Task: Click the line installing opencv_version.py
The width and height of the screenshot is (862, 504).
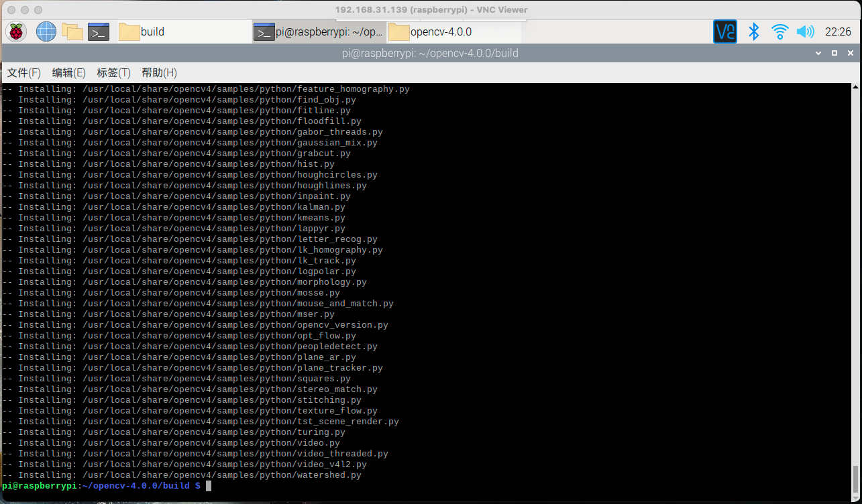Action: click(195, 325)
